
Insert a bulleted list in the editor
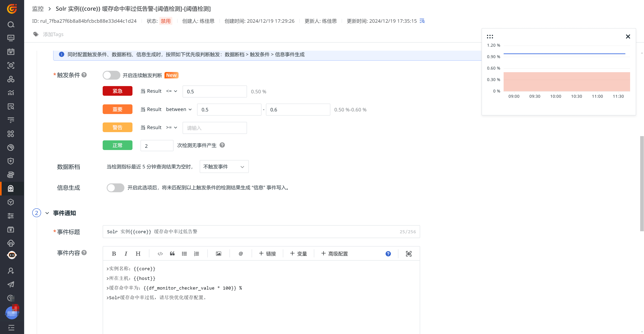coord(184,254)
